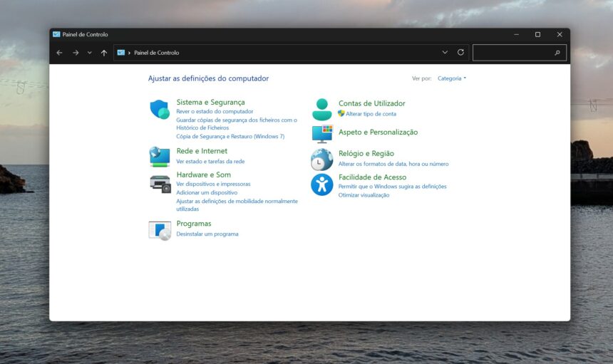Click the Aspeto e Personalização monitor icon
This screenshot has height=364, width=613.
click(322, 134)
